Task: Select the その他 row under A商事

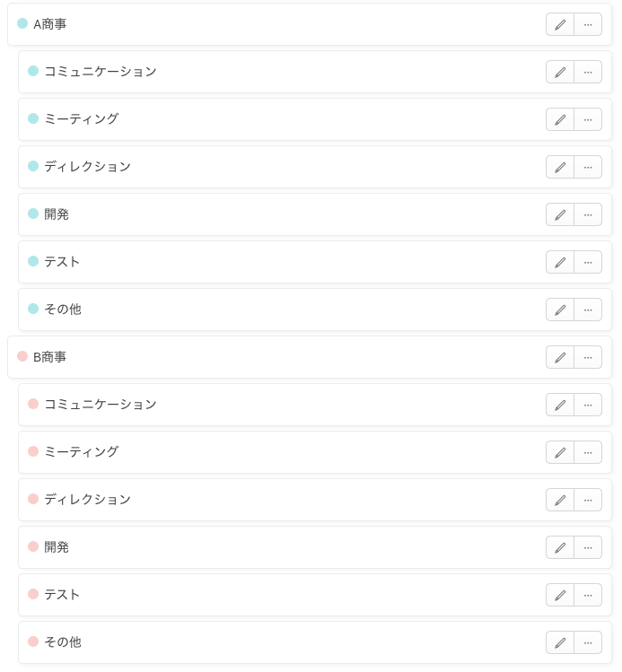Action: 269,310
